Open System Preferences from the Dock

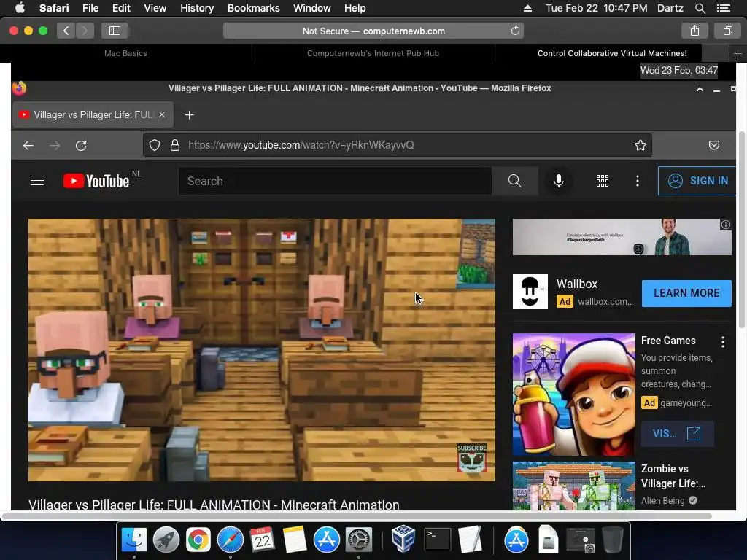[x=358, y=540]
